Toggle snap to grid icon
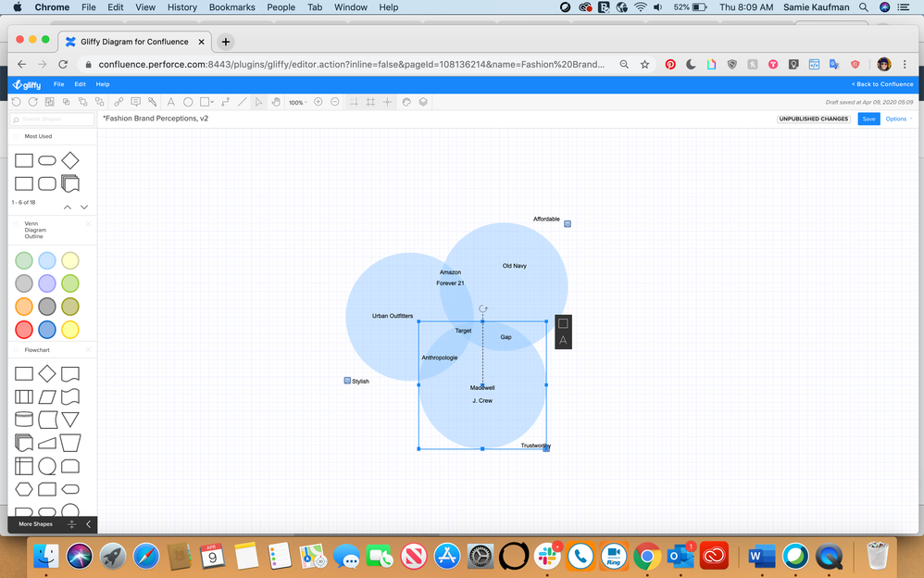924x578 pixels. click(x=355, y=102)
